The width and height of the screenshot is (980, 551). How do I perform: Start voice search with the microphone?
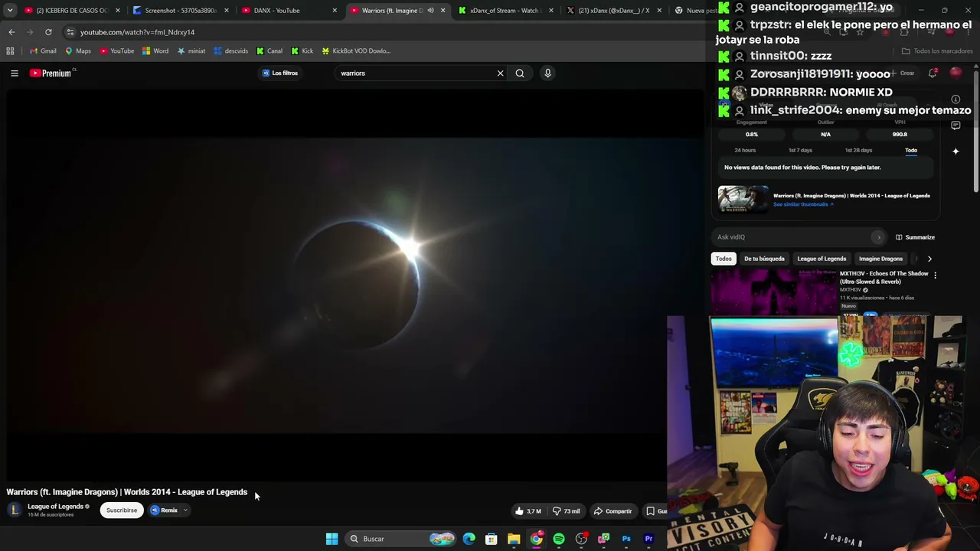547,73
